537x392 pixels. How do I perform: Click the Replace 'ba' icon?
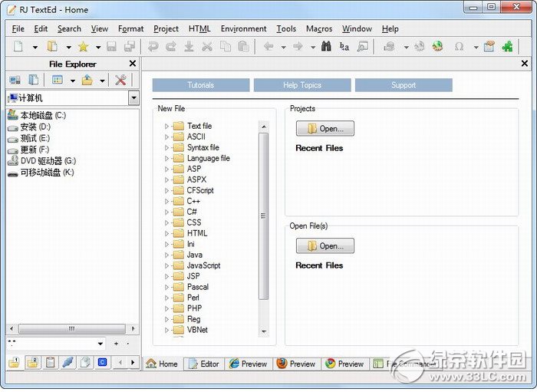[x=344, y=46]
